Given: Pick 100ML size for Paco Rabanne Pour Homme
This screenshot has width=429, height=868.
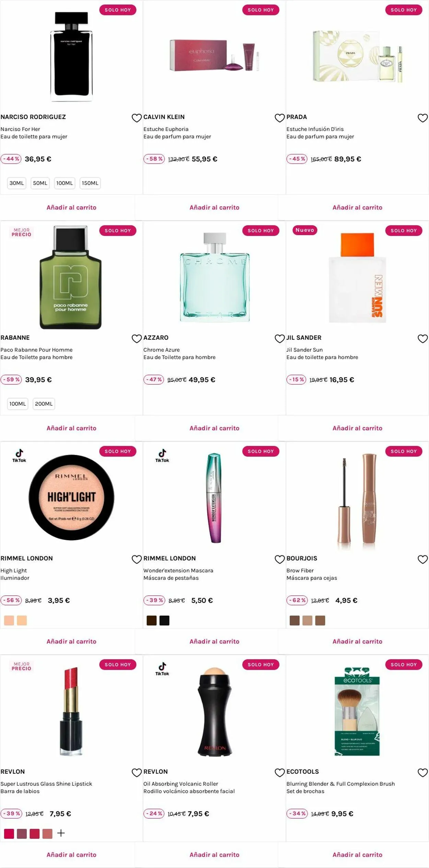Looking at the screenshot, I should click(x=18, y=404).
